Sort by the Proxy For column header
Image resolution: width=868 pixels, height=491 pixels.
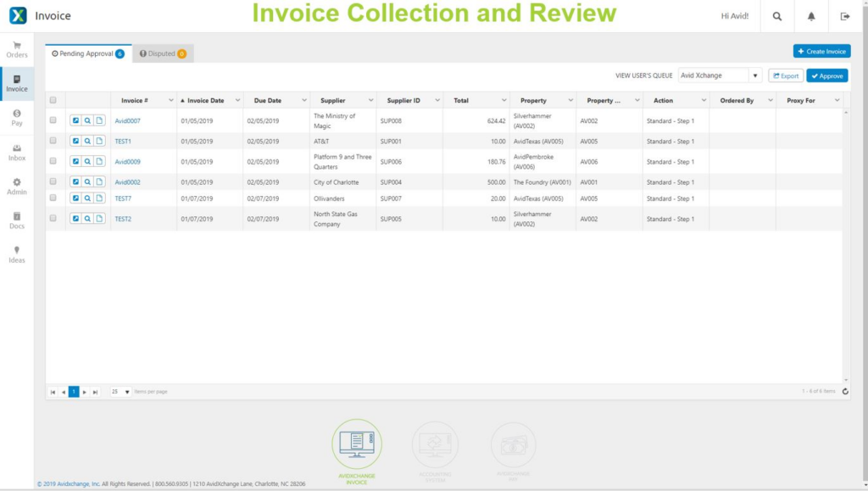pos(800,101)
